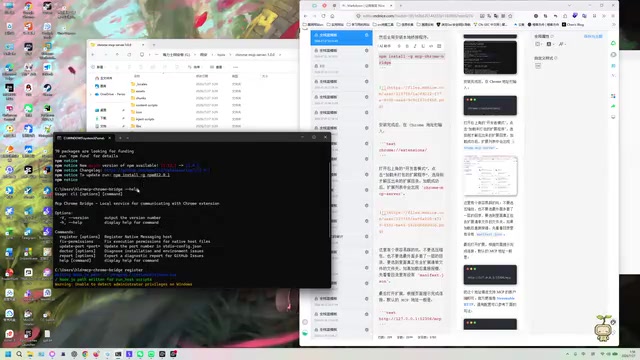This screenshot has height=360, width=640.
Task: Click the chrome-mcp-server 1.0.0 breadcrumb segment
Action: pyautogui.click(x=255, y=54)
